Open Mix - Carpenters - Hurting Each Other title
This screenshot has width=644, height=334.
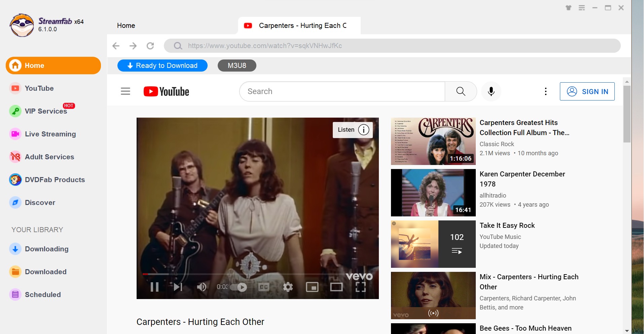coord(529,282)
